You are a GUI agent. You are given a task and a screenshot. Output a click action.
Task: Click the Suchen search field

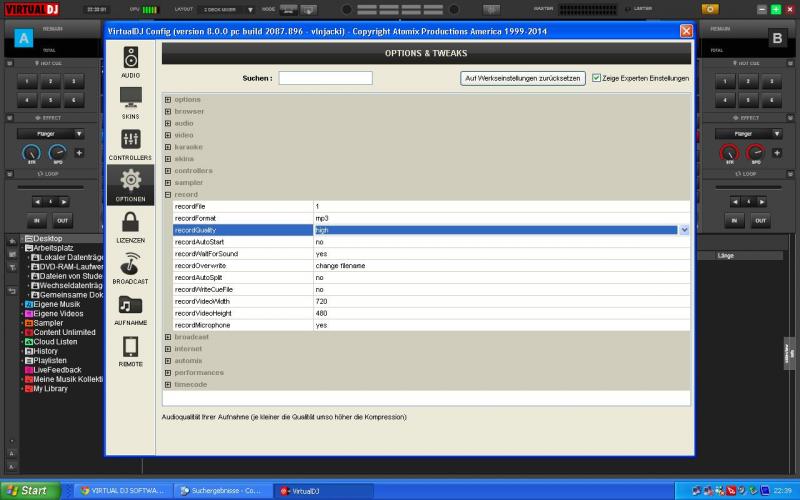(x=325, y=78)
